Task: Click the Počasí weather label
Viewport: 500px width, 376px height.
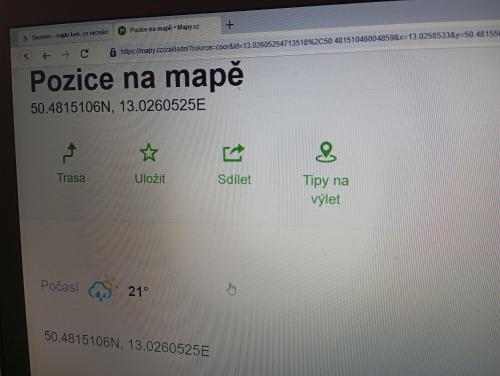Action: tap(60, 286)
